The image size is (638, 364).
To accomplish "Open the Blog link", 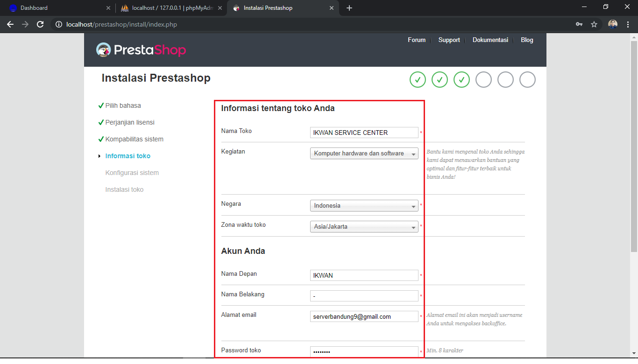I will click(x=527, y=40).
